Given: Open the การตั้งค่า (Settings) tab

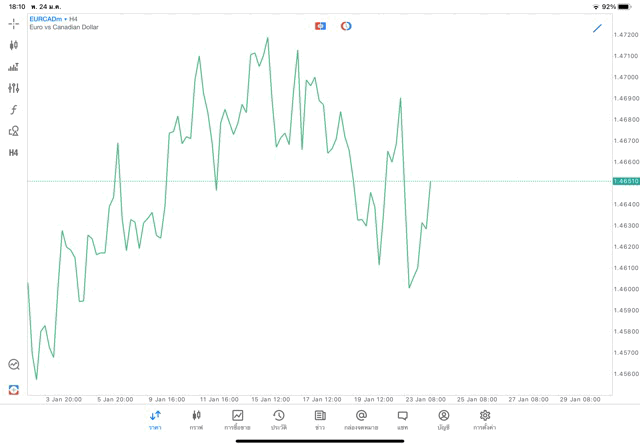Looking at the screenshot, I should (x=485, y=420).
